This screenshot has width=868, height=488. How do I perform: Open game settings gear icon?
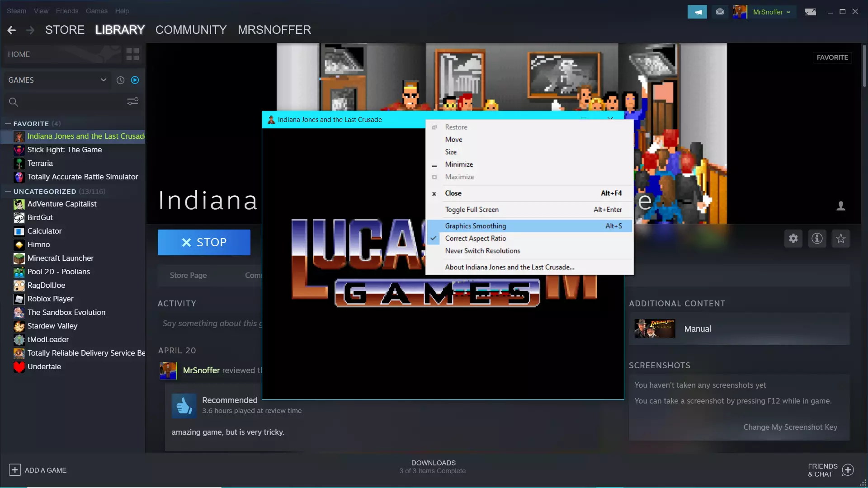point(793,239)
